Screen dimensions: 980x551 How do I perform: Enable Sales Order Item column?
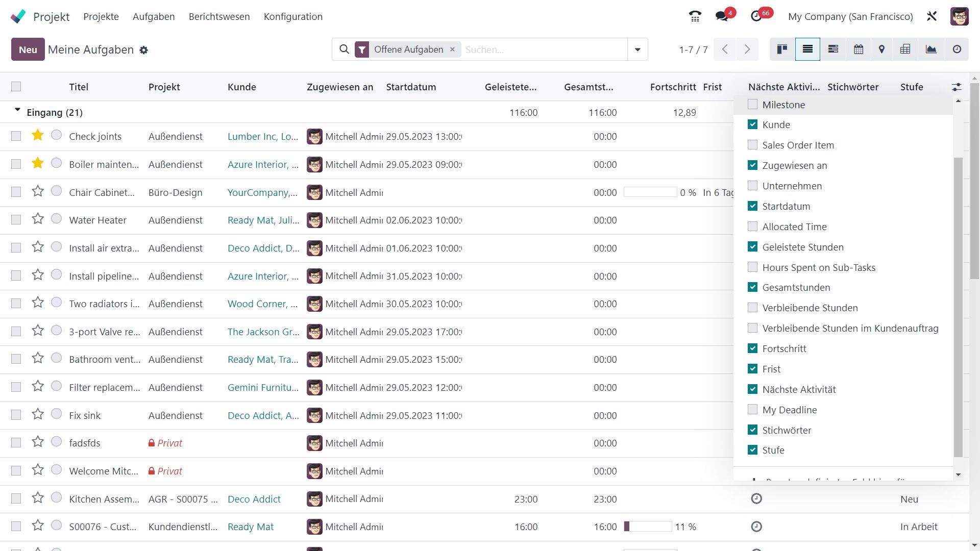click(752, 145)
